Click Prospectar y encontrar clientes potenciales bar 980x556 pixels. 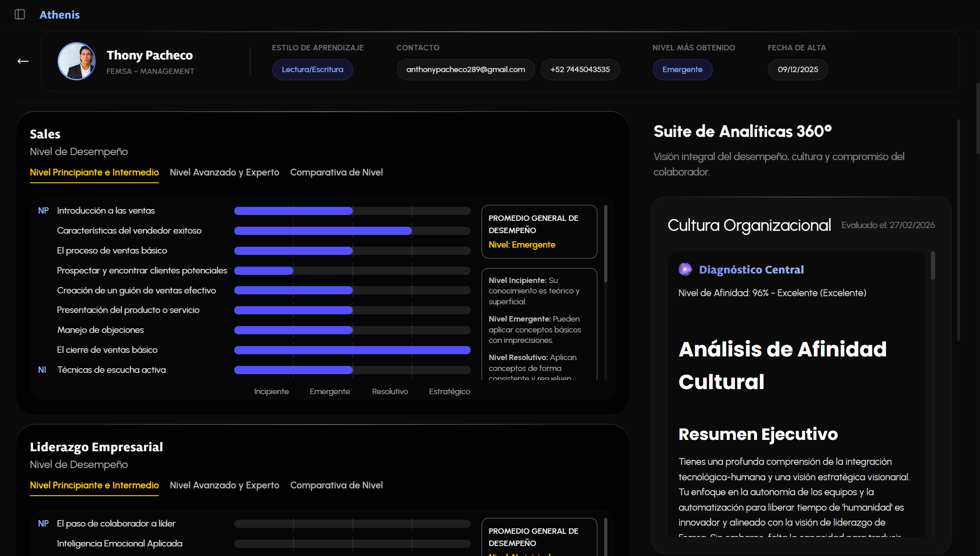pyautogui.click(x=352, y=271)
